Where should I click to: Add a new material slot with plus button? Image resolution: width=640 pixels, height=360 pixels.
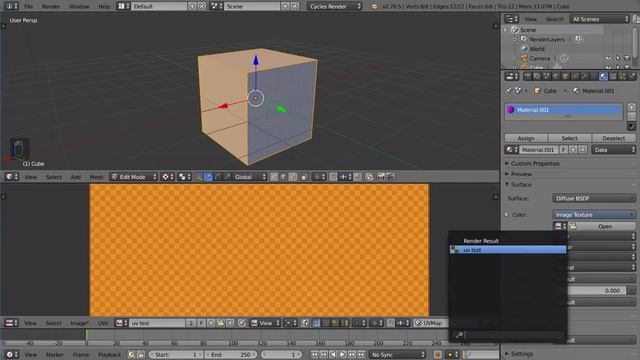[631, 107]
